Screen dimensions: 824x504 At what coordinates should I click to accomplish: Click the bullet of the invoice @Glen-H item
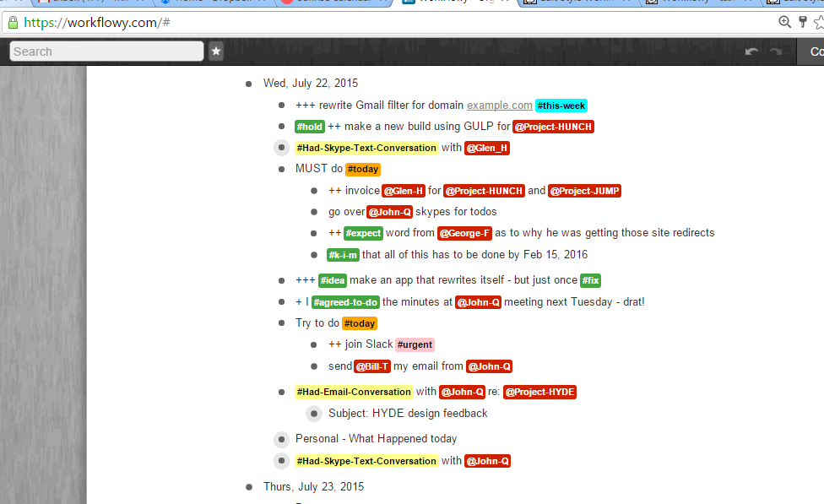[x=314, y=191]
